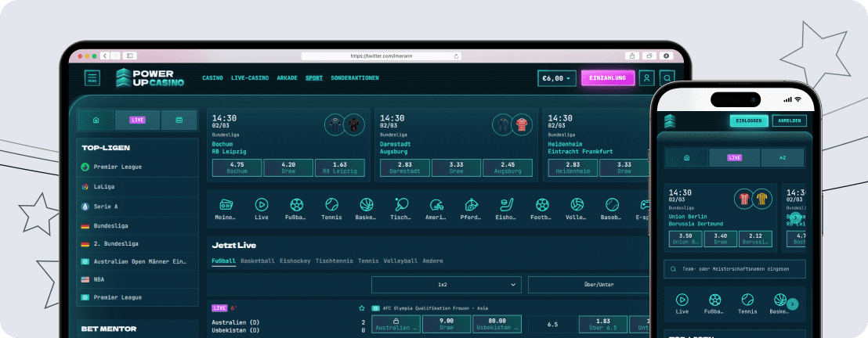Open Serie A in Top-Ligen

[x=137, y=207]
